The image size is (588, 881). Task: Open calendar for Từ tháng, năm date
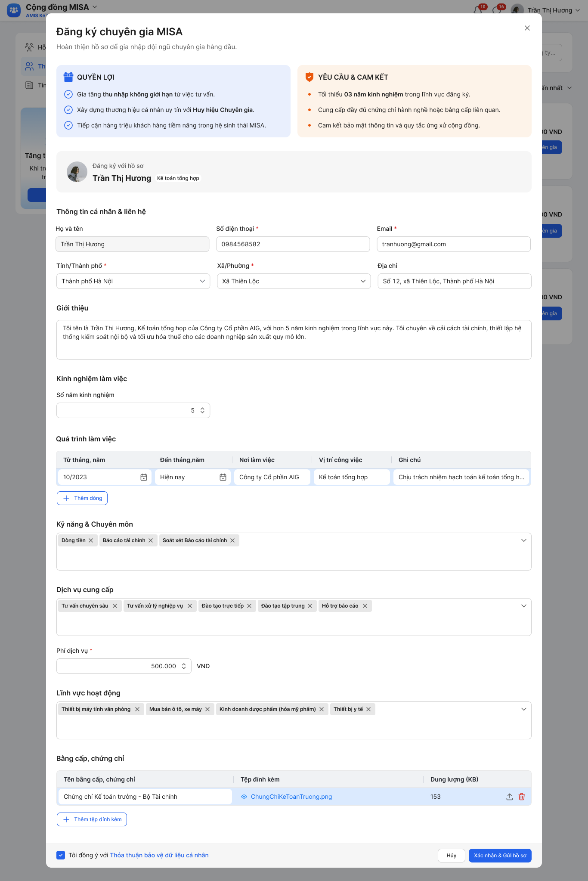point(144,477)
